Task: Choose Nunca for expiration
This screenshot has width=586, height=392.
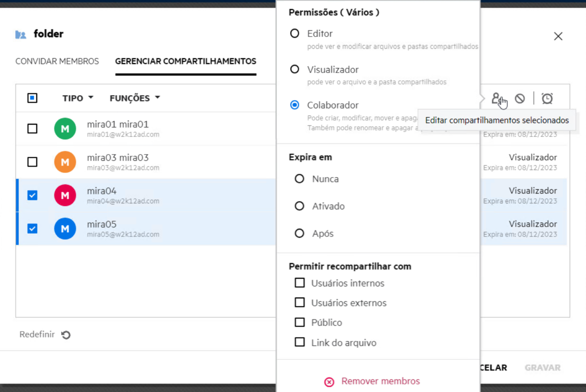Action: click(299, 179)
